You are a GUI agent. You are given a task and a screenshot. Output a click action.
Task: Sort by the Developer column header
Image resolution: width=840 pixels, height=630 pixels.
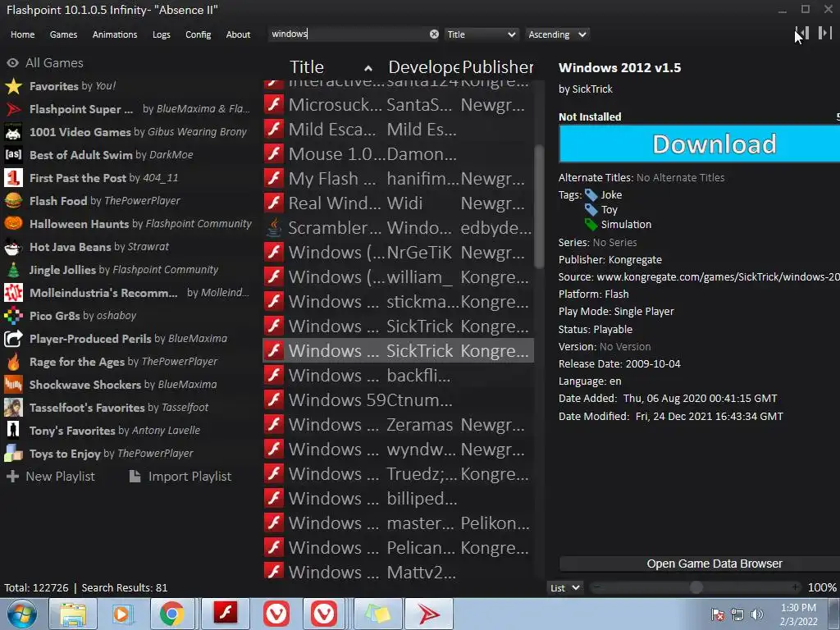click(423, 67)
